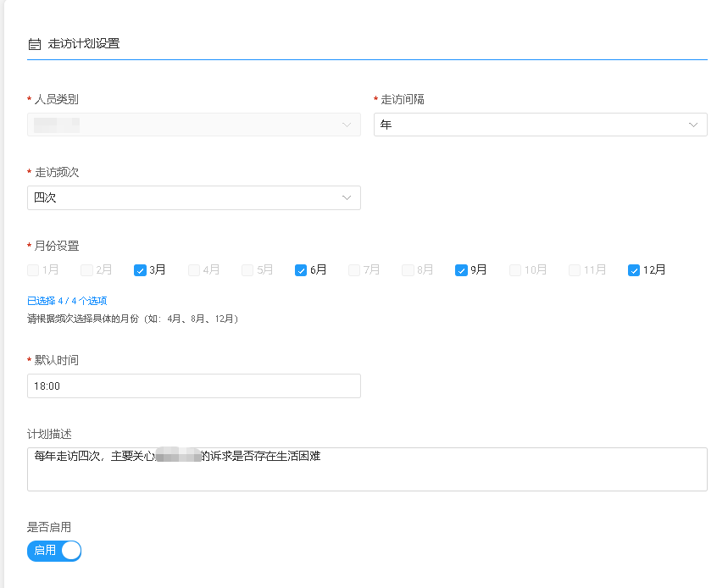The width and height of the screenshot is (728, 588).
Task: Select the 5月 checkbox
Action: coord(246,269)
